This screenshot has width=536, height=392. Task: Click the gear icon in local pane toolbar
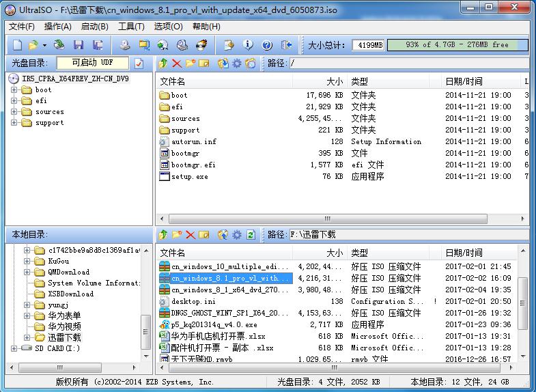[236, 234]
